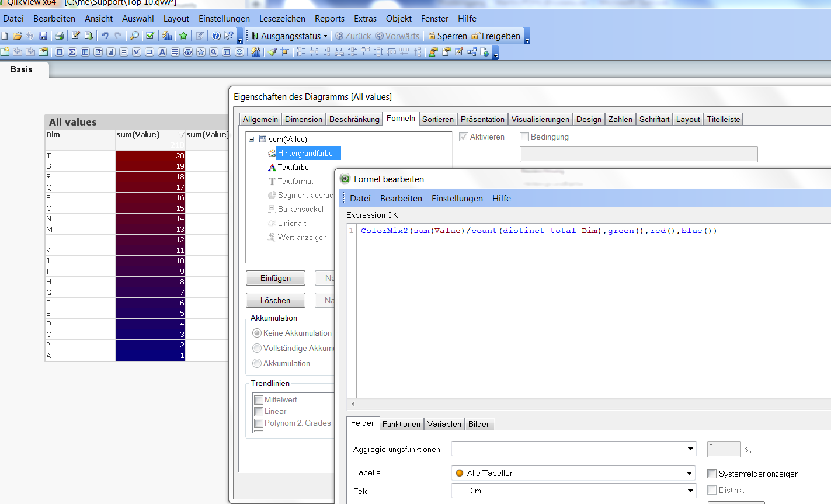This screenshot has width=831, height=504.
Task: Open the Tabelle dropdown showing Alle Tabellen
Action: (x=690, y=473)
